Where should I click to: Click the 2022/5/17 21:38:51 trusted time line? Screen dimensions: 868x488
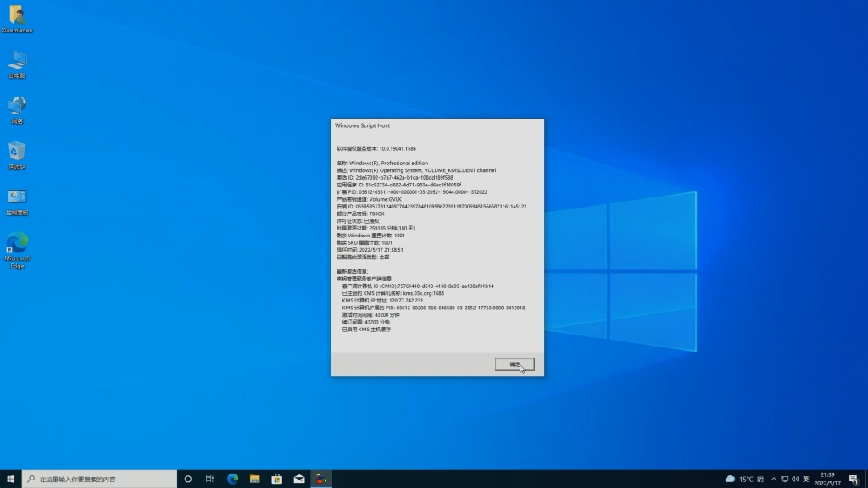pyautogui.click(x=370, y=250)
